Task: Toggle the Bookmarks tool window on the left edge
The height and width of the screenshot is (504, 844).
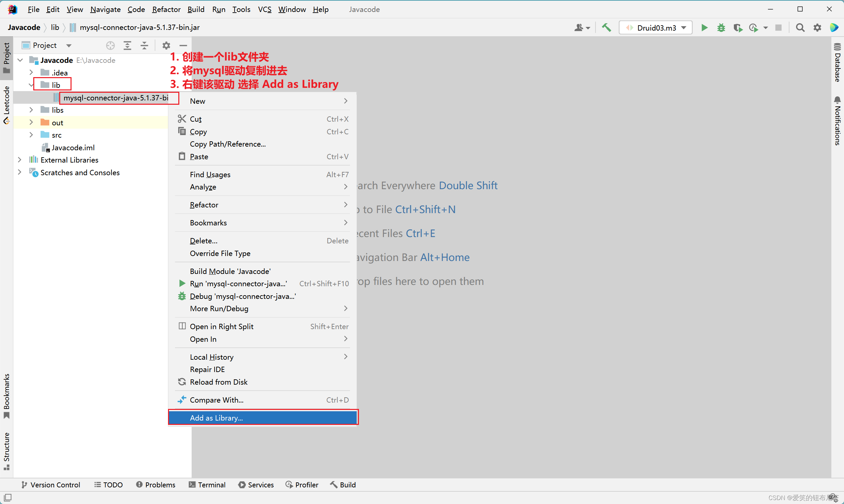Action: pyautogui.click(x=6, y=396)
